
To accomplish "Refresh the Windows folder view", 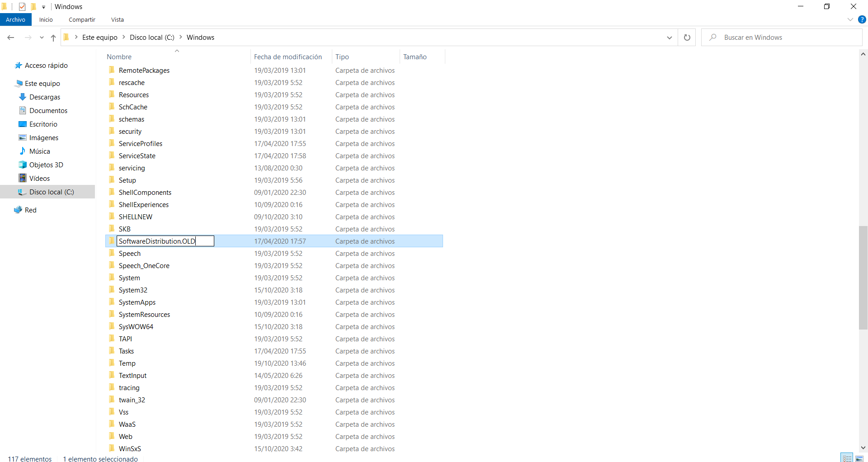I will [x=687, y=38].
